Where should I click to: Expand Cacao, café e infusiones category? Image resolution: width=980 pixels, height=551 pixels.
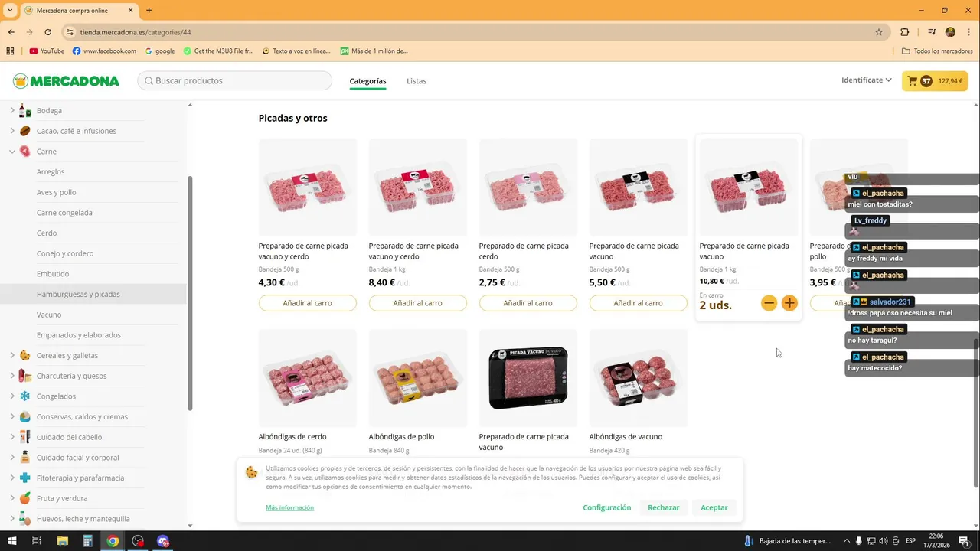coord(12,131)
